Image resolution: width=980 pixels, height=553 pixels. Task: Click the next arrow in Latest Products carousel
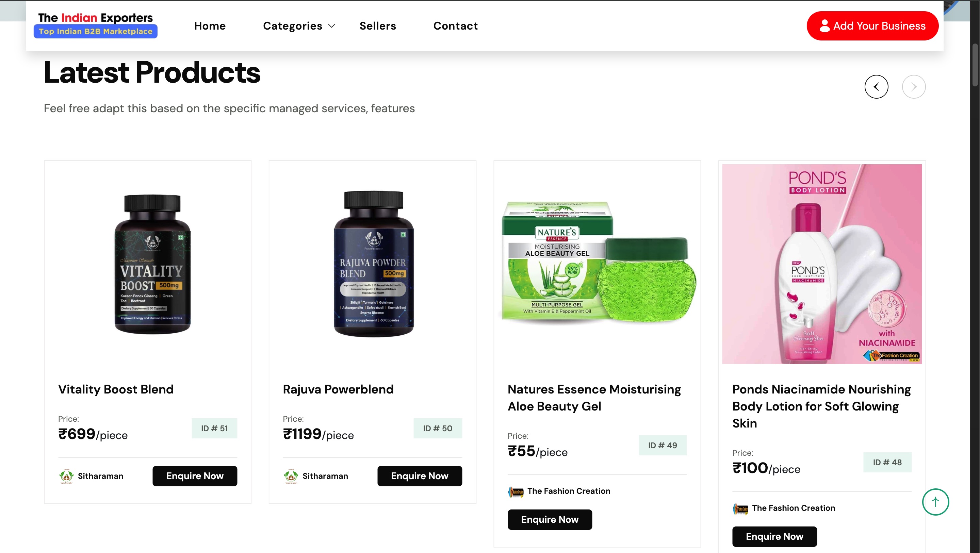(x=913, y=87)
